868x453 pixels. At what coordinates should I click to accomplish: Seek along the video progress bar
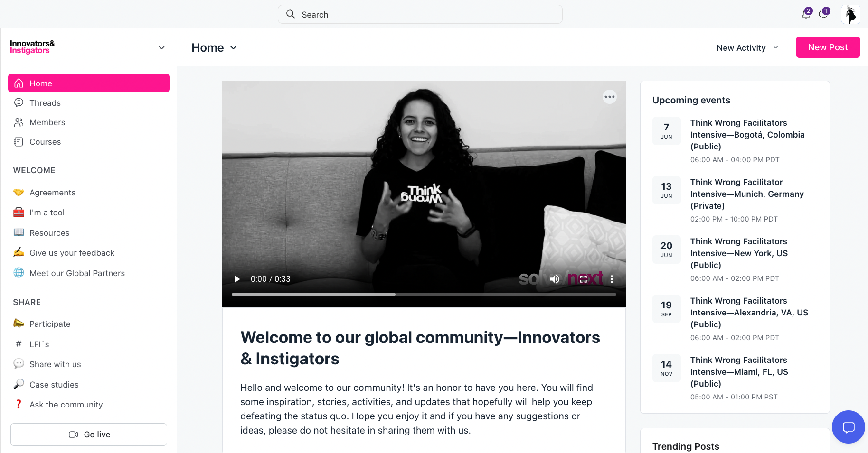point(424,294)
